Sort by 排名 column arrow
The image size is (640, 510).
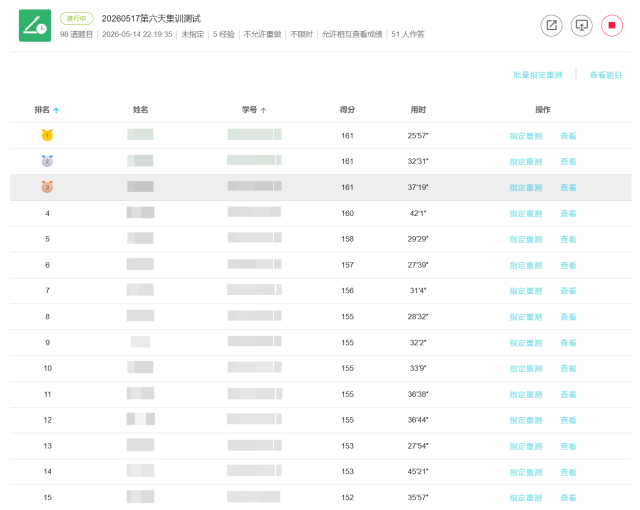[x=56, y=110]
